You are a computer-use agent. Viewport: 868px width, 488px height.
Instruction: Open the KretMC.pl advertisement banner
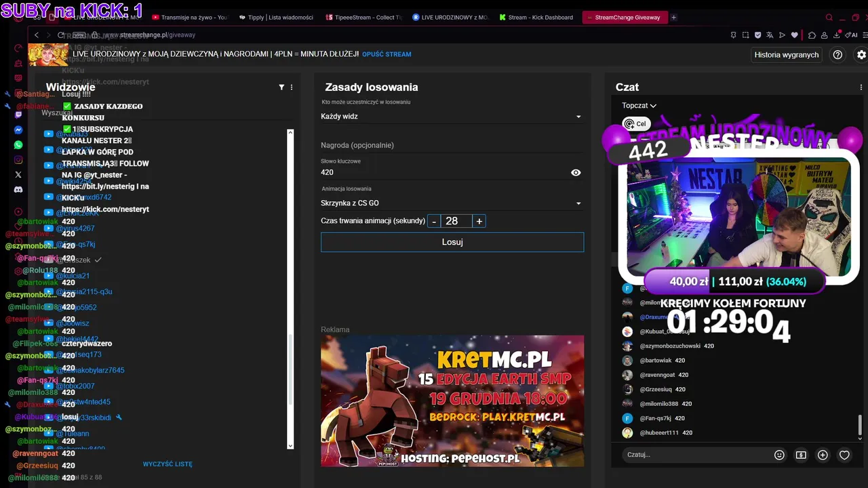(452, 401)
